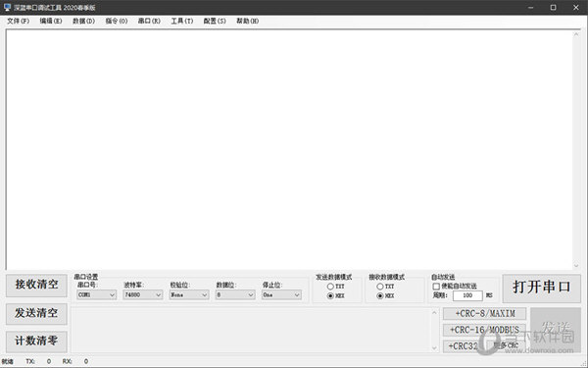
Task: Click the RX: counter in status bar
Action: 75,361
